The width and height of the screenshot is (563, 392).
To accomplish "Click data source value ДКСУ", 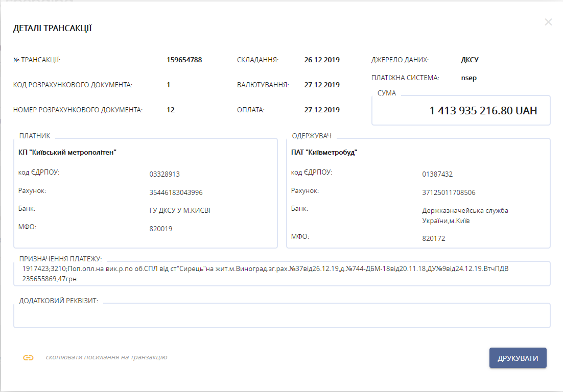I will pos(470,60).
